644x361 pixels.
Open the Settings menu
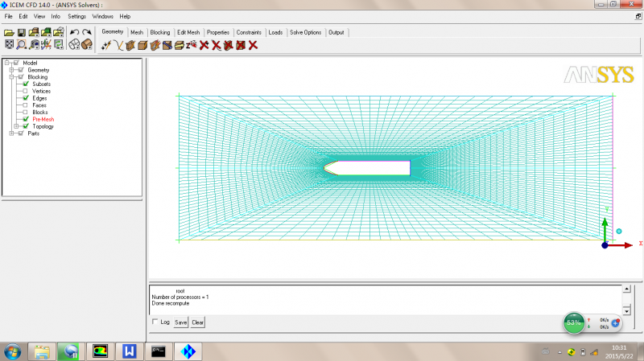coord(76,16)
